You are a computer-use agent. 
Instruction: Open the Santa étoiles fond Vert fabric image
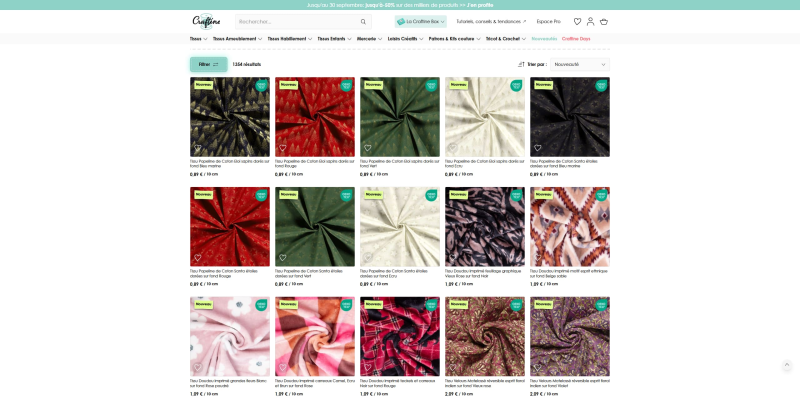(x=315, y=227)
